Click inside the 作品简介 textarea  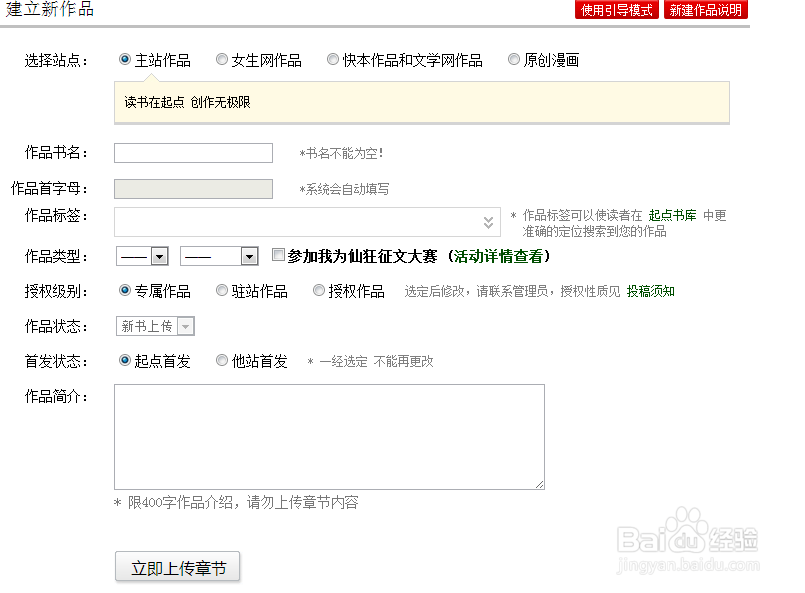click(x=329, y=437)
